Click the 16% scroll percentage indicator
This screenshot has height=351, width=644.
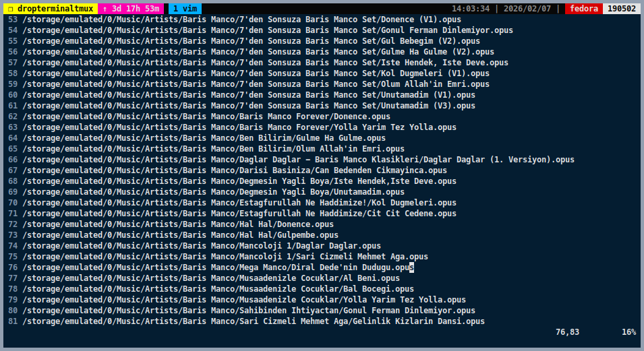[628, 332]
